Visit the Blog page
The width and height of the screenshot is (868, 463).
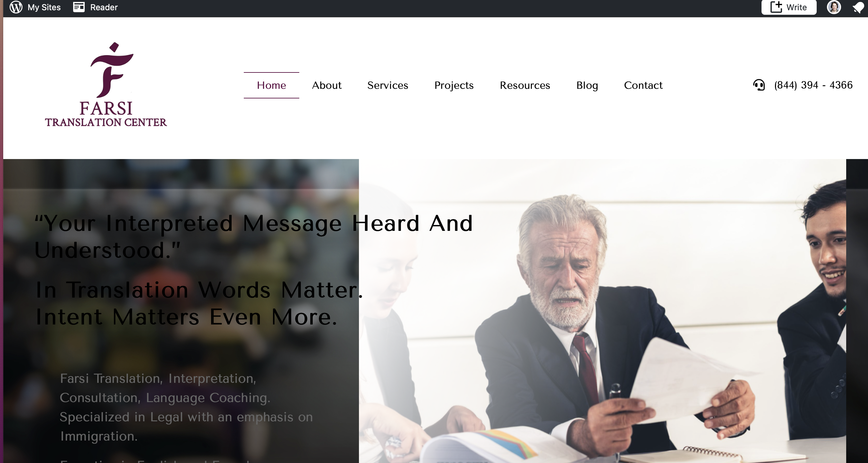point(587,86)
